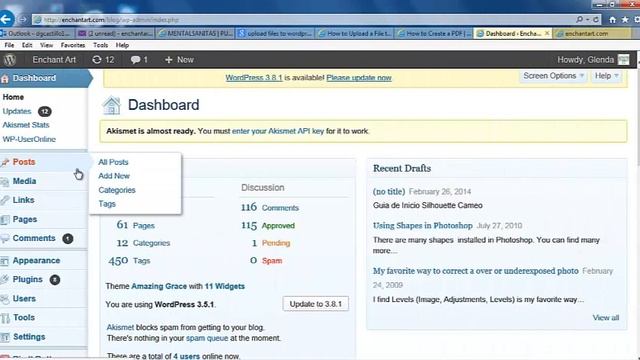Open WP-UserOnline in sidebar
640x360 pixels.
pyautogui.click(x=29, y=139)
